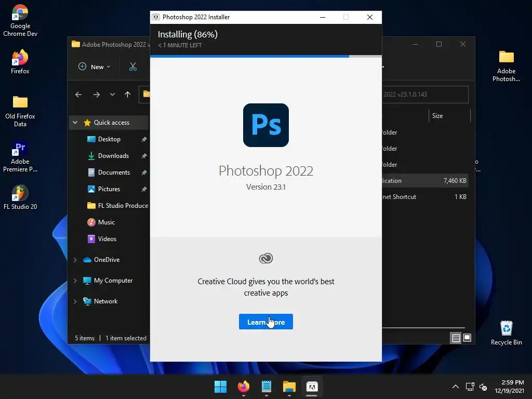532x399 pixels.
Task: Click the Explorer search box
Action: (x=425, y=95)
